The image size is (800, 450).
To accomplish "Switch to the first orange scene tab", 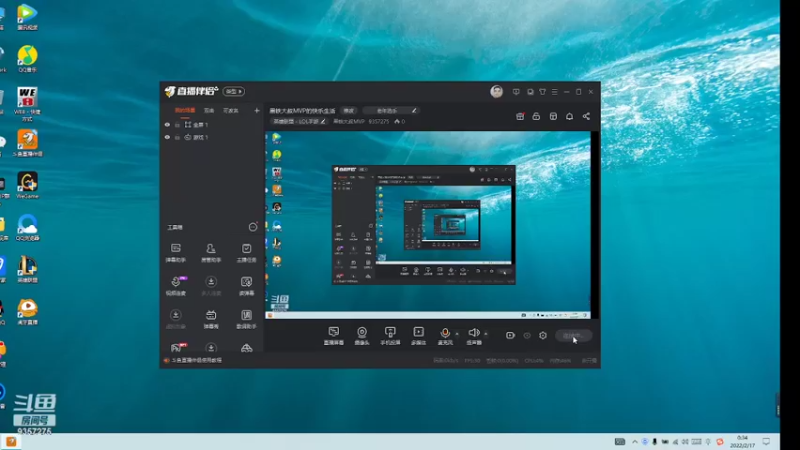I will (185, 110).
